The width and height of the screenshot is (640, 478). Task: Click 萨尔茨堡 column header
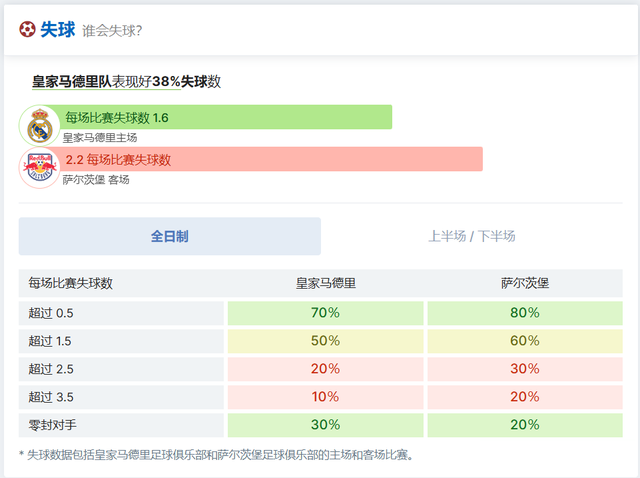tap(525, 284)
